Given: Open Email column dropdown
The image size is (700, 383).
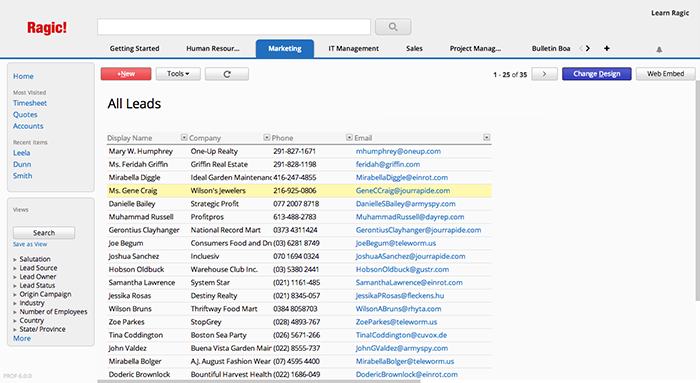Looking at the screenshot, I should coord(487,137).
